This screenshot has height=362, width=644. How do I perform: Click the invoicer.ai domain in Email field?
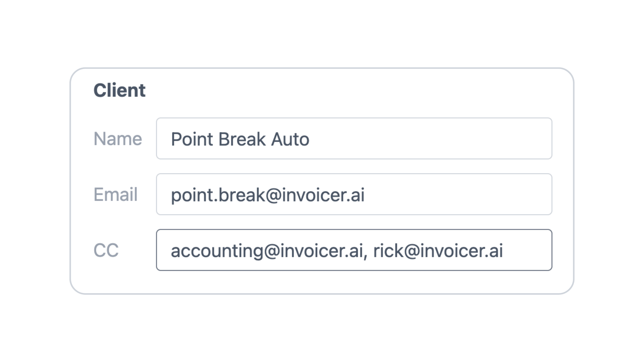tap(323, 195)
